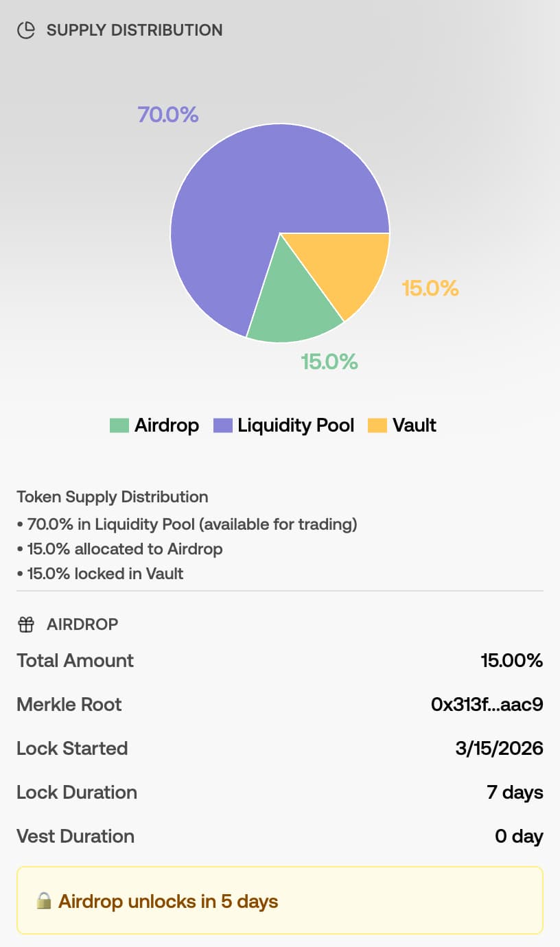Viewport: 560px width, 947px height.
Task: Click the yellow Vault legend swatch
Action: (377, 425)
